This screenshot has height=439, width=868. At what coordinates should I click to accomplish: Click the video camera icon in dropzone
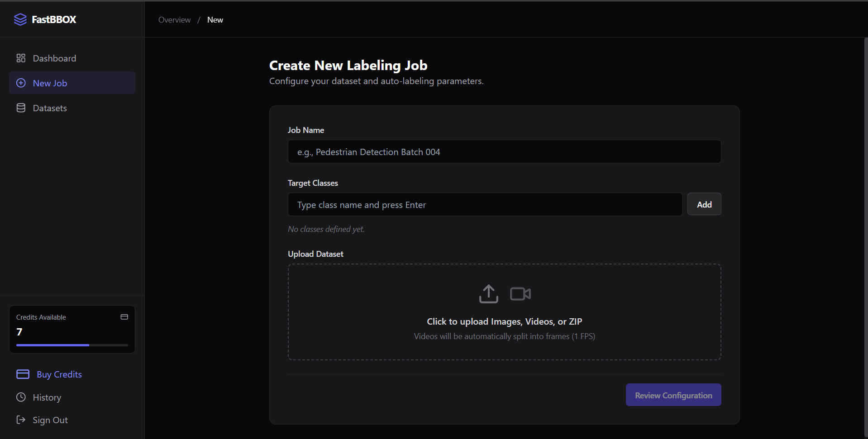point(520,293)
